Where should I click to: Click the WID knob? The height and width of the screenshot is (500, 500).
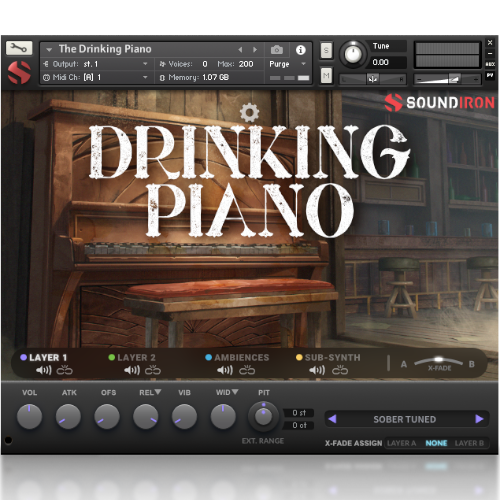point(223,416)
